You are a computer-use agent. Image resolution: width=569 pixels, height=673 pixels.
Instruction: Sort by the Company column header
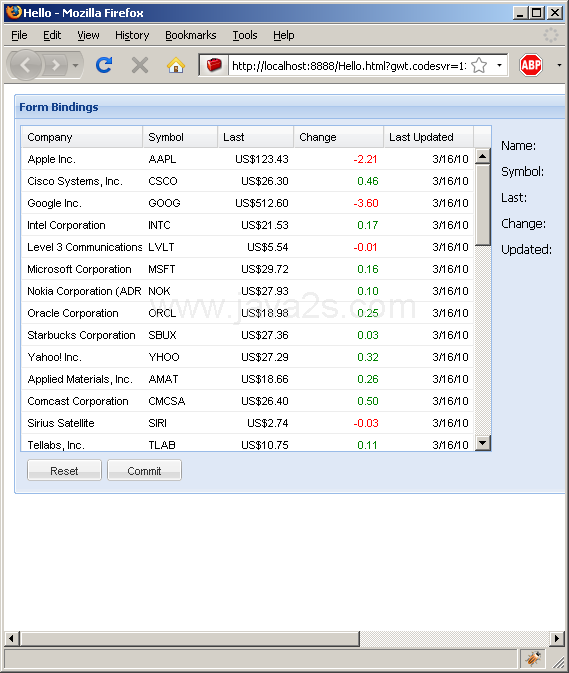(x=82, y=137)
